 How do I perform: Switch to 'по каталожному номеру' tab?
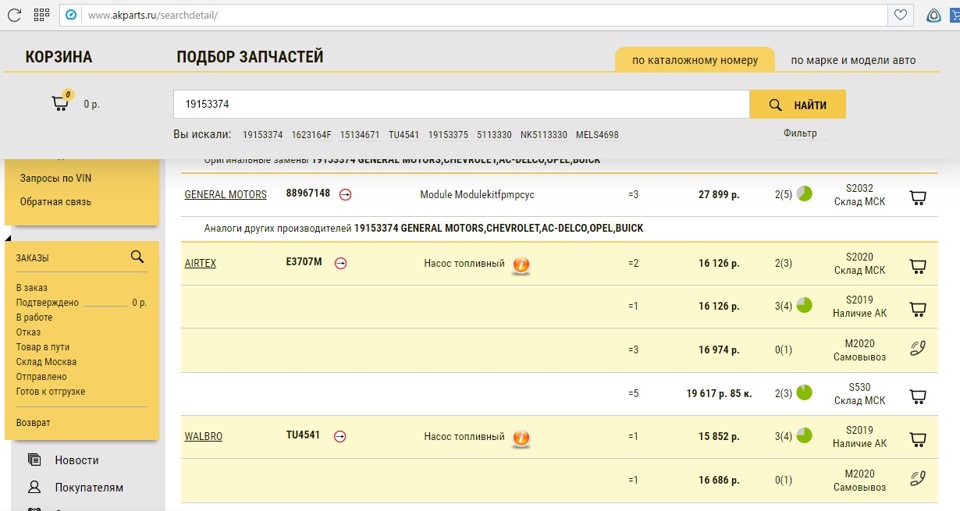pos(695,60)
